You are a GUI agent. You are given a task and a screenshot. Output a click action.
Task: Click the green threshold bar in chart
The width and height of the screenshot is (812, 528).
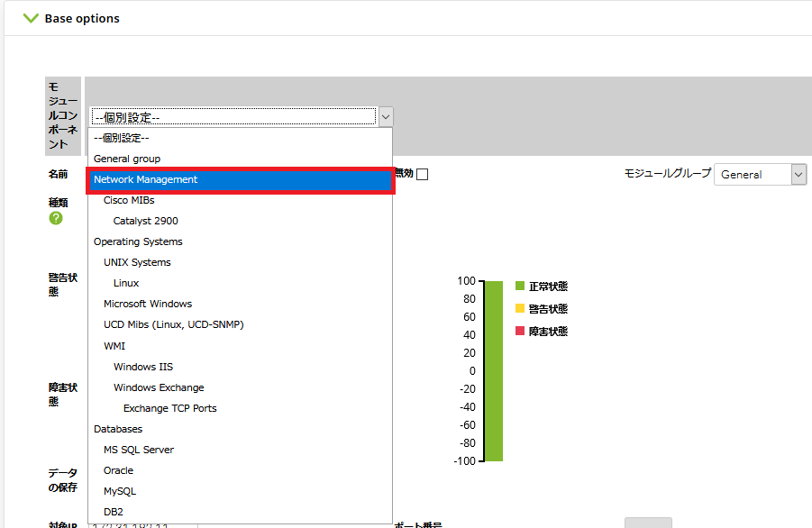[x=494, y=371]
